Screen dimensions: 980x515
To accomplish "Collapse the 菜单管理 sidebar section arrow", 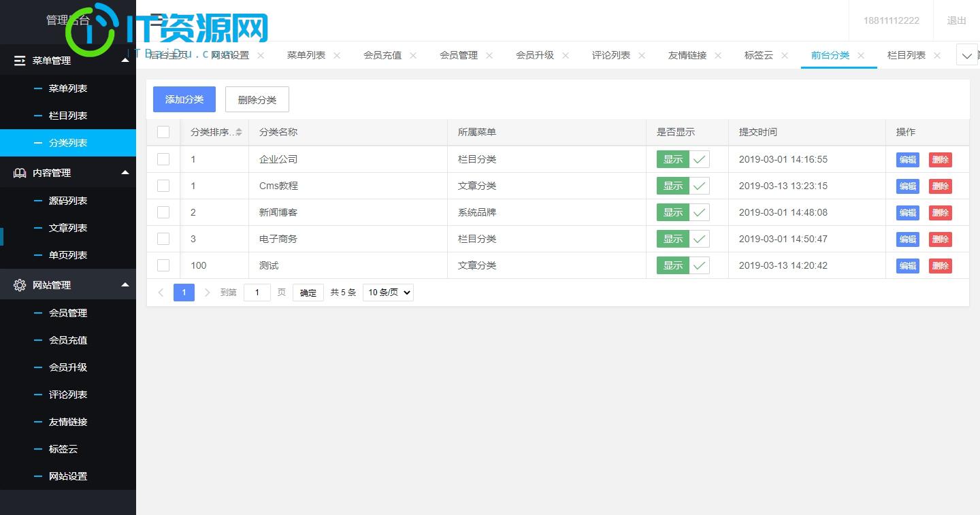I will pos(125,60).
